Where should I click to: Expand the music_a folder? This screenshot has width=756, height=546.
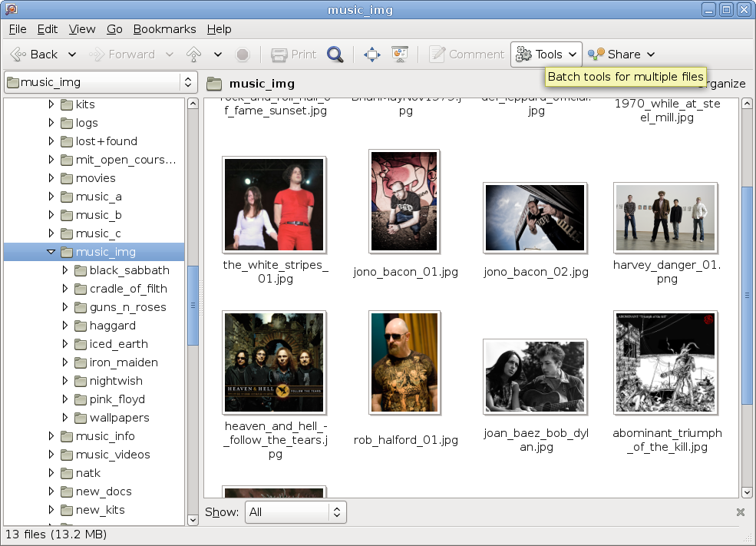(x=51, y=197)
